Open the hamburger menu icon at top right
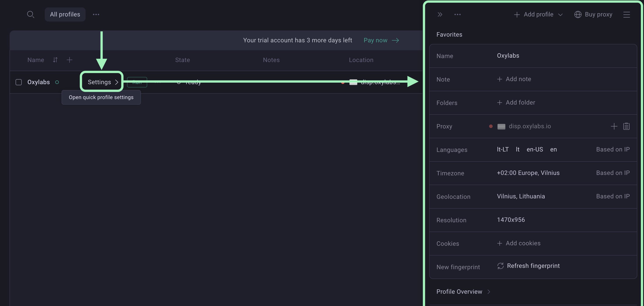This screenshot has height=306, width=644. [626, 14]
